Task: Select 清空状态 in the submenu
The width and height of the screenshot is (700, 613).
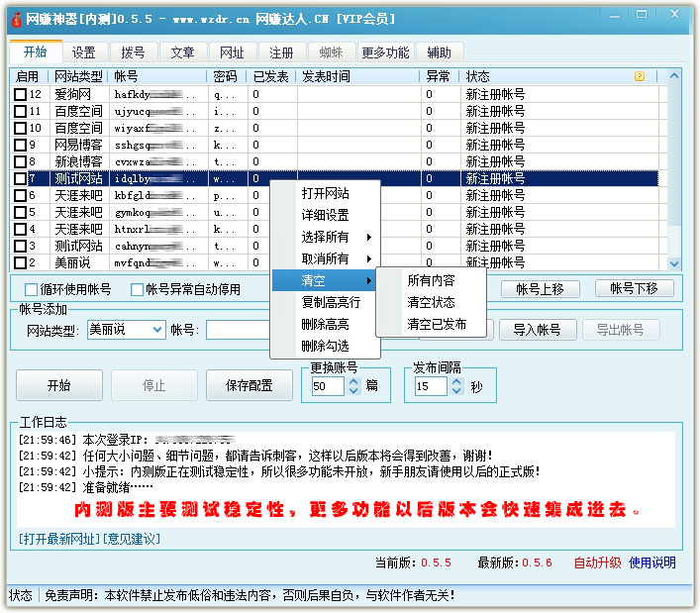Action: coord(432,302)
